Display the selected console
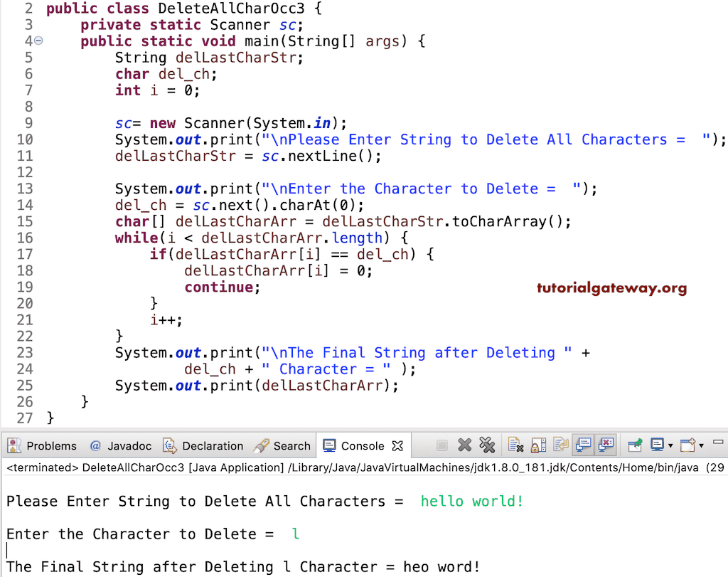Viewport: 728px width, 577px height. click(x=657, y=445)
